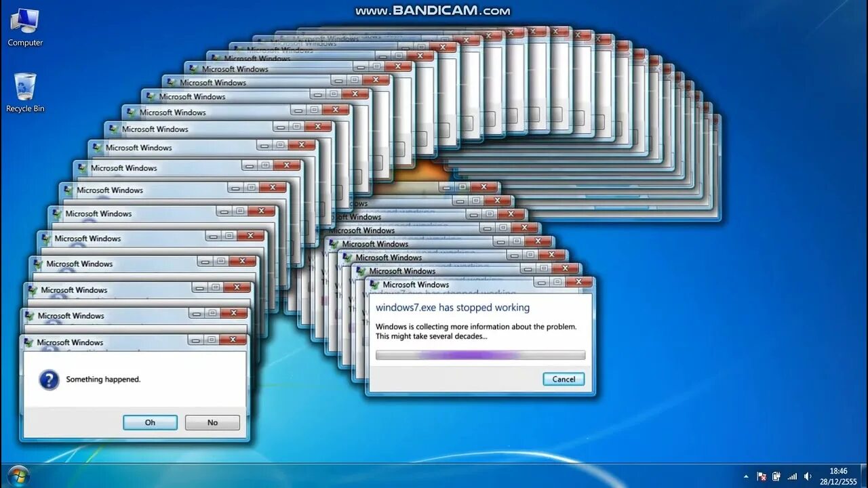This screenshot has height=488, width=868.
Task: Open the taskbar clock showing 18:46
Action: [x=838, y=471]
